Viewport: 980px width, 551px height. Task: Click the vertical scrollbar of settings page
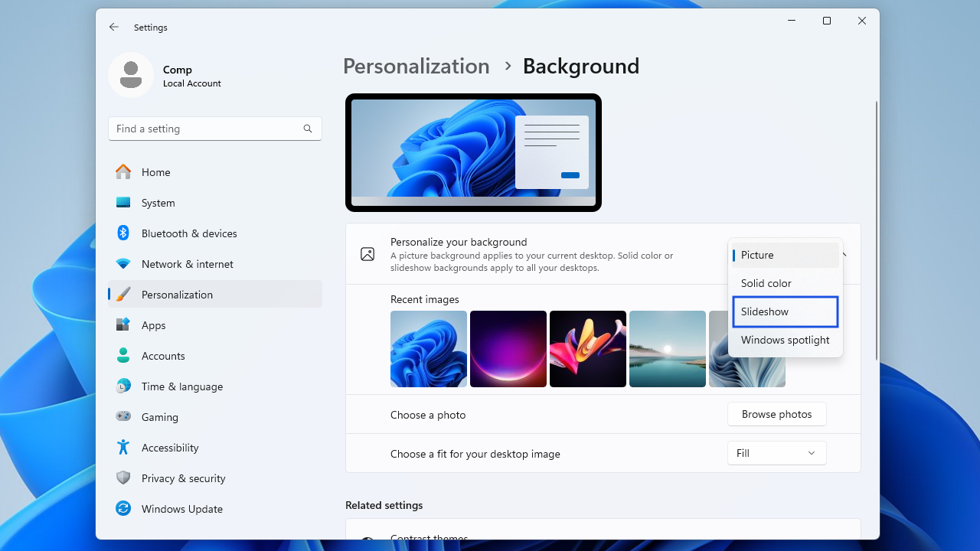(876, 230)
